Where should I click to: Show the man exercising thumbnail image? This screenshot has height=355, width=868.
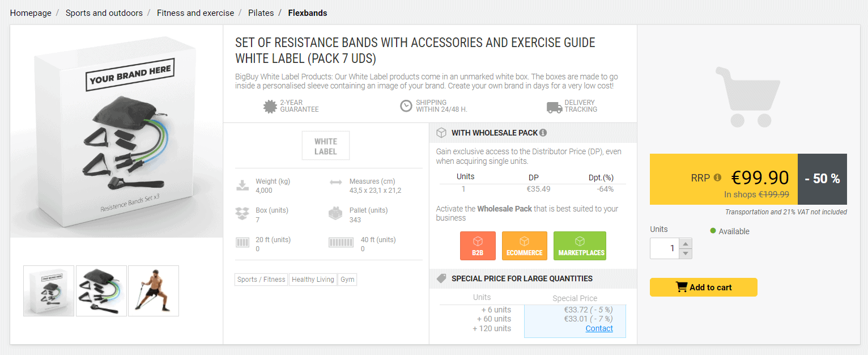coord(154,291)
